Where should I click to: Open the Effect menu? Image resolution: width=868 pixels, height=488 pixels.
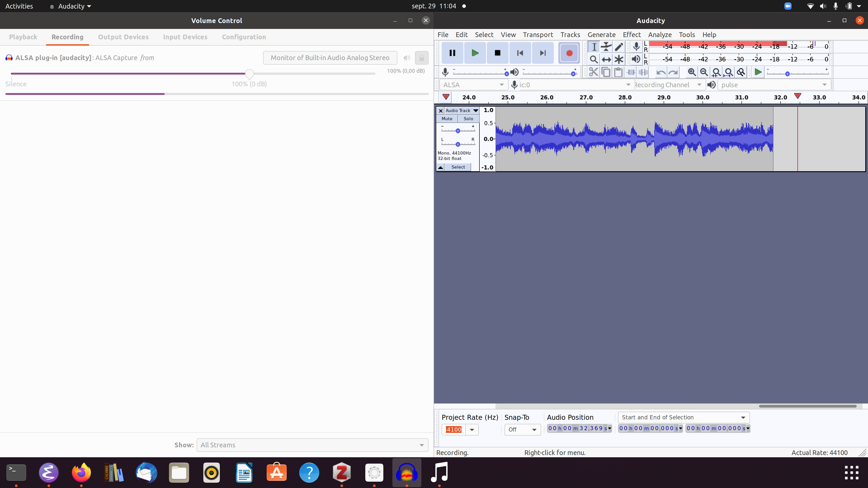pos(632,35)
